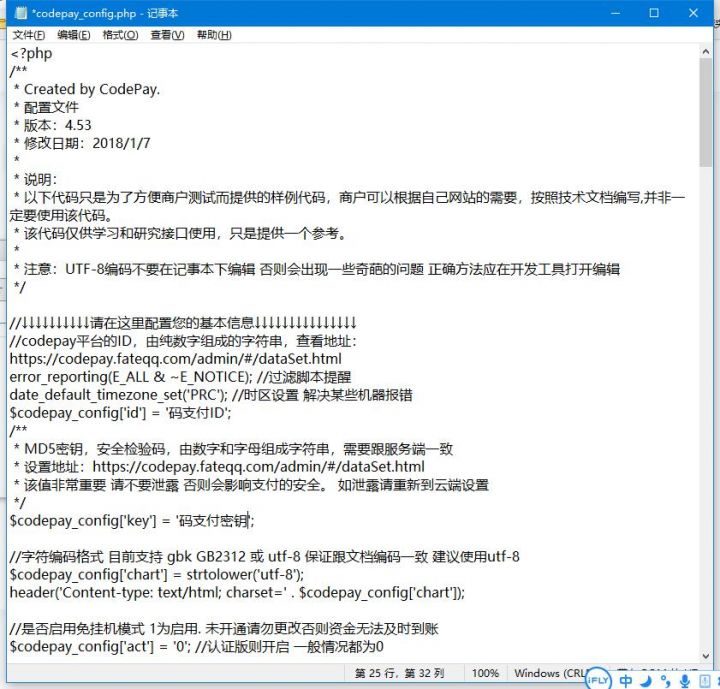This screenshot has height=689, width=720.
Task: Open the 查看(V) menu
Action: (x=167, y=35)
